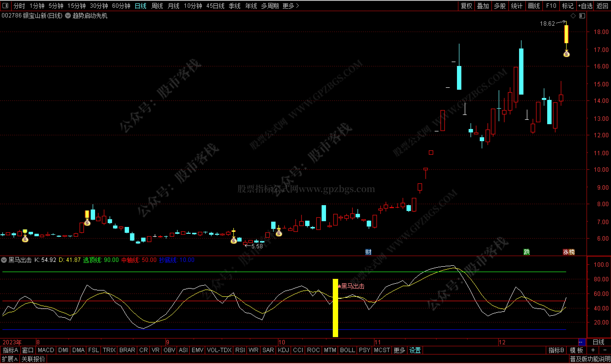Switch sub-chart to MACD indicator
The height and width of the screenshot is (364, 611).
point(46,350)
